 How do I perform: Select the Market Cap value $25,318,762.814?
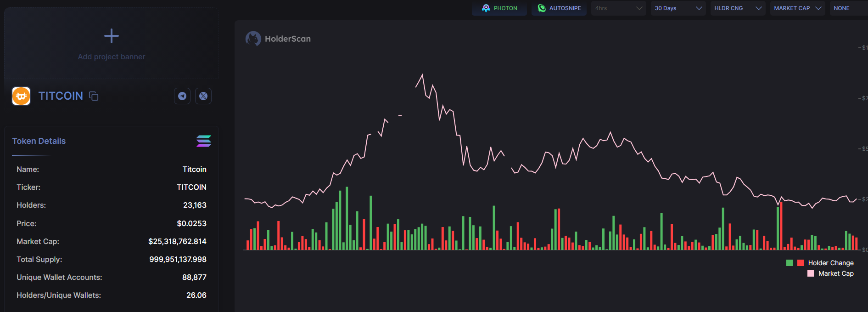(177, 242)
